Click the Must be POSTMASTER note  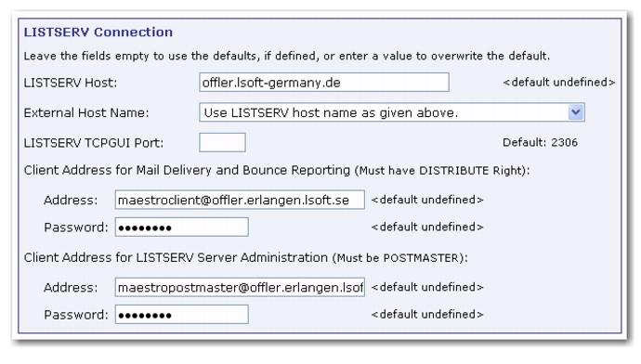point(399,258)
